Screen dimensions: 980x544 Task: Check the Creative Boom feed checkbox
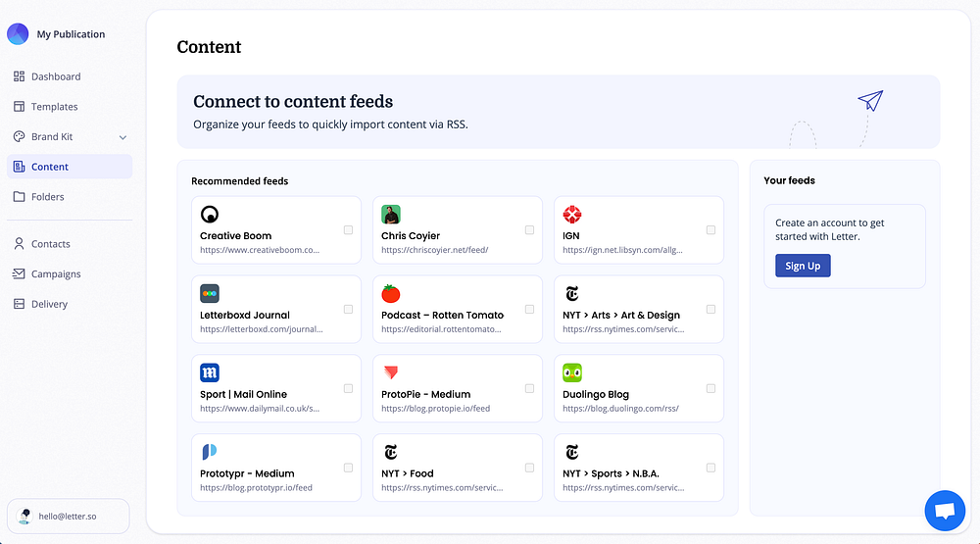(x=348, y=230)
